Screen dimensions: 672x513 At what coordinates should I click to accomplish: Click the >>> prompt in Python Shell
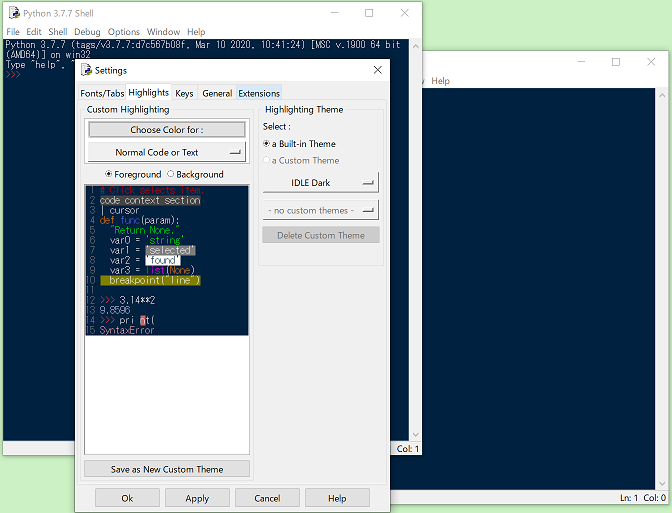[x=12, y=75]
